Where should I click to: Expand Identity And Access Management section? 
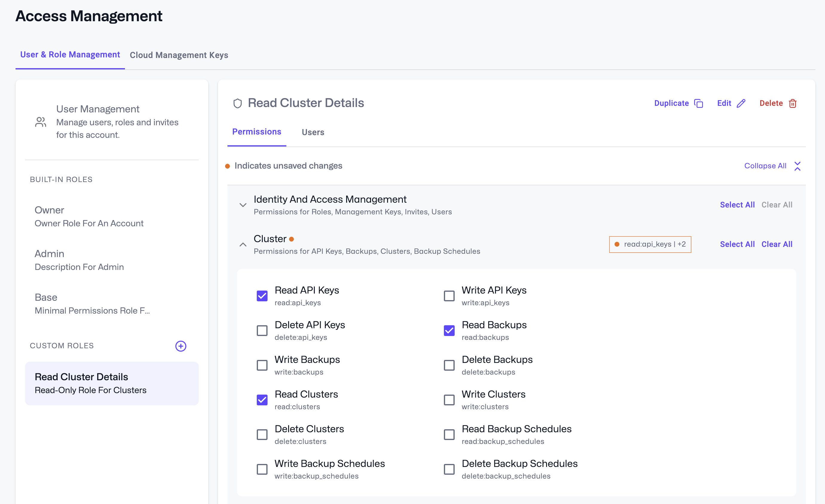(243, 205)
